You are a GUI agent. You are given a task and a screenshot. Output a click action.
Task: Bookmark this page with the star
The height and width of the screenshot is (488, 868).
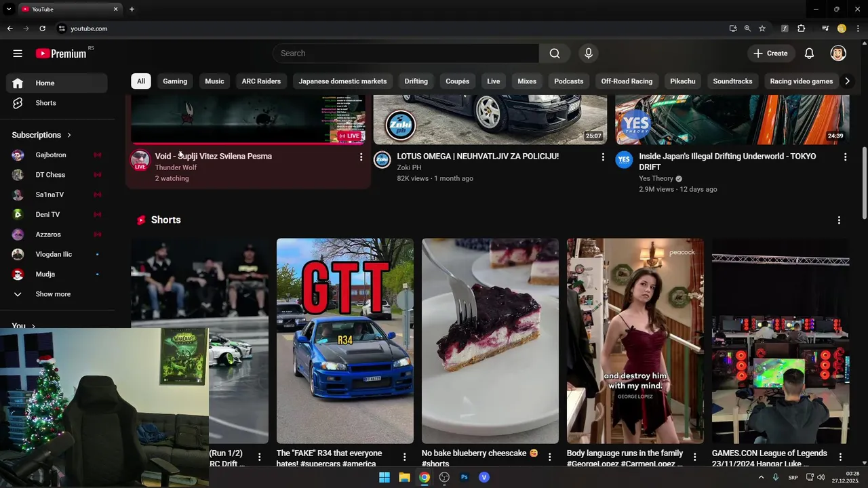tap(762, 28)
